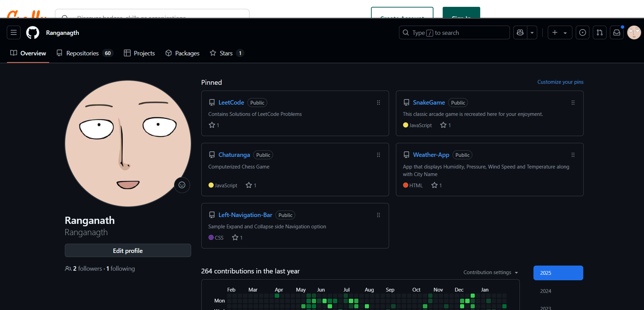Select the 2024 contribution year

pos(558,291)
